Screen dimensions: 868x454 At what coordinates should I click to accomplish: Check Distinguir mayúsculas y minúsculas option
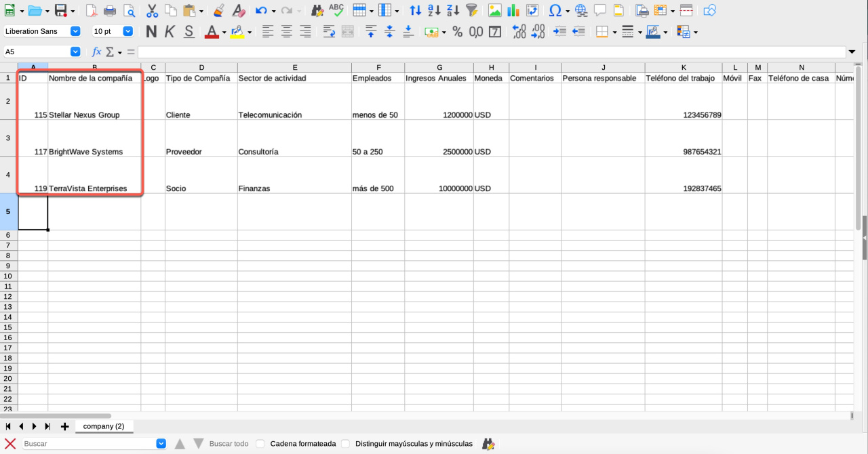click(x=346, y=444)
